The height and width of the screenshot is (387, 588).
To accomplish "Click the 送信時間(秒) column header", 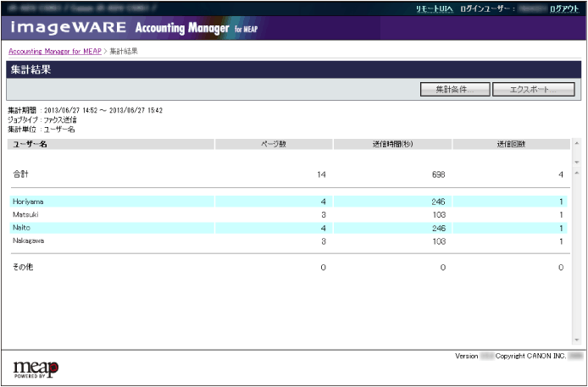I will (x=391, y=144).
